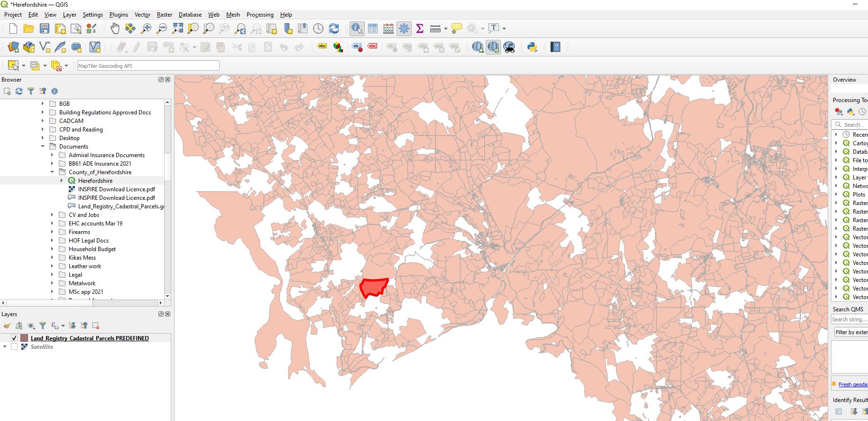868x421 pixels.
Task: Click New GeoPackage Layer icon
Action: click(29, 47)
